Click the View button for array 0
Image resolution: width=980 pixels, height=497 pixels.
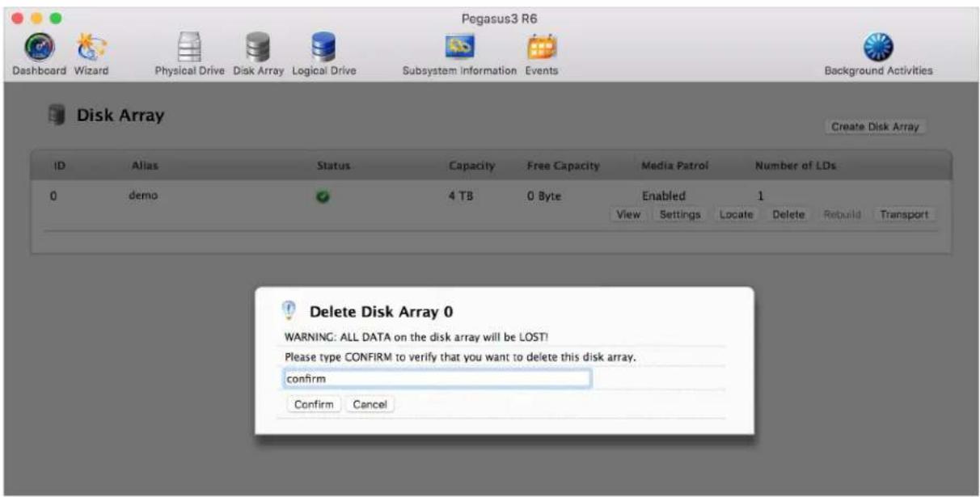tap(627, 215)
